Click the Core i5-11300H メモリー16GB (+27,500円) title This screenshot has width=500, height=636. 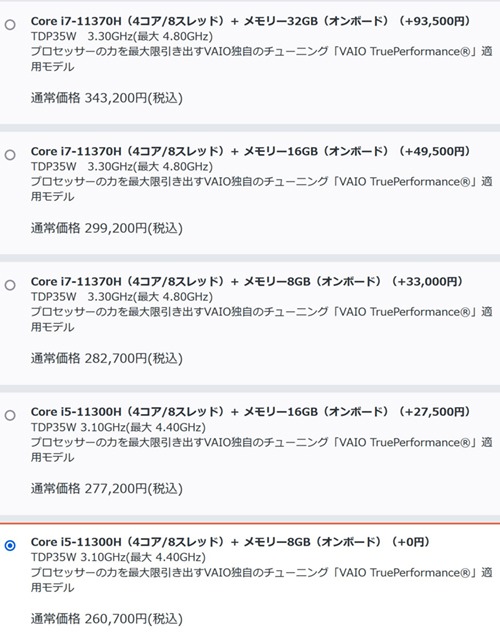coord(250,412)
